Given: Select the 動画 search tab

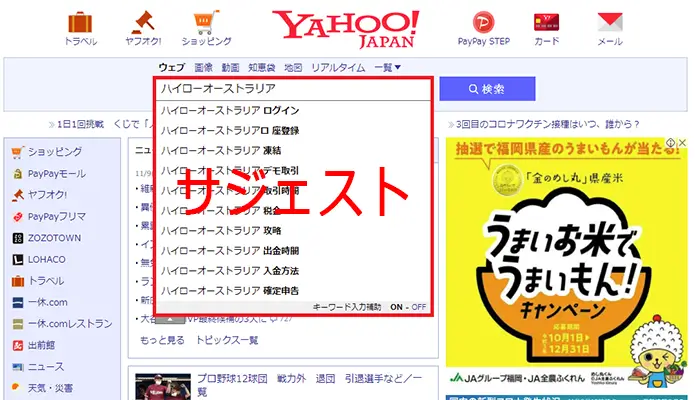Looking at the screenshot, I should tap(230, 67).
